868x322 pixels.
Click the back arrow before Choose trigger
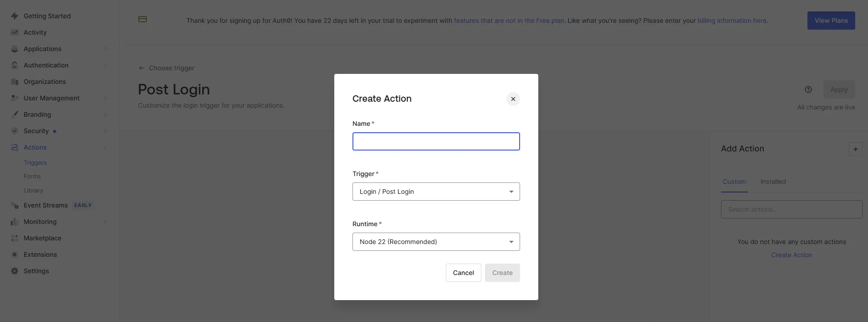[141, 68]
